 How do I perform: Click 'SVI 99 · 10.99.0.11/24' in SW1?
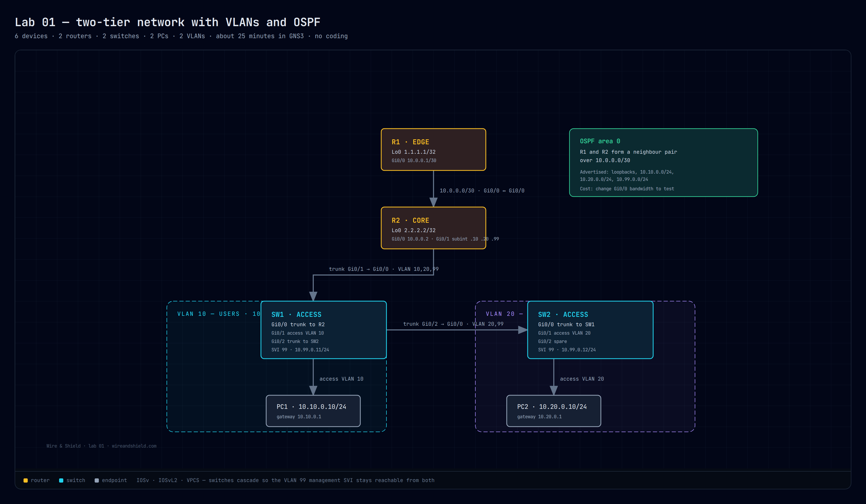pos(300,350)
